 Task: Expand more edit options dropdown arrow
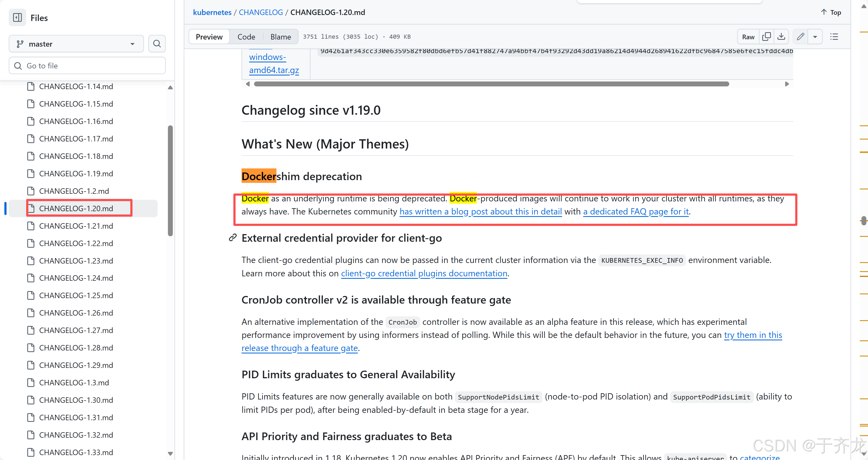point(815,37)
